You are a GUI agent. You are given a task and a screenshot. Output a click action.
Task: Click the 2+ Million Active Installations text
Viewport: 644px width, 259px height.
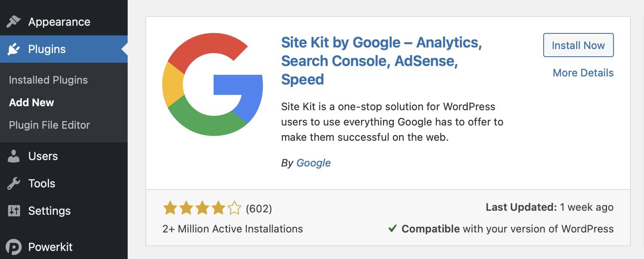point(232,228)
